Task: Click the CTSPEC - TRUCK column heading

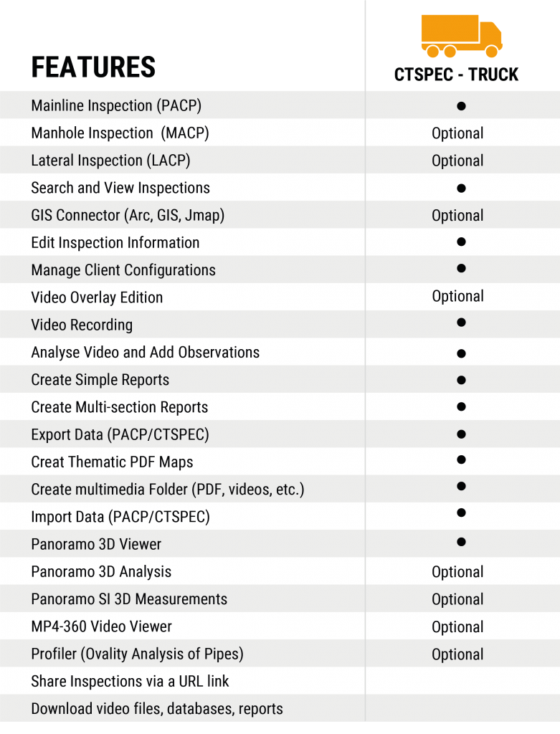Action: point(456,75)
